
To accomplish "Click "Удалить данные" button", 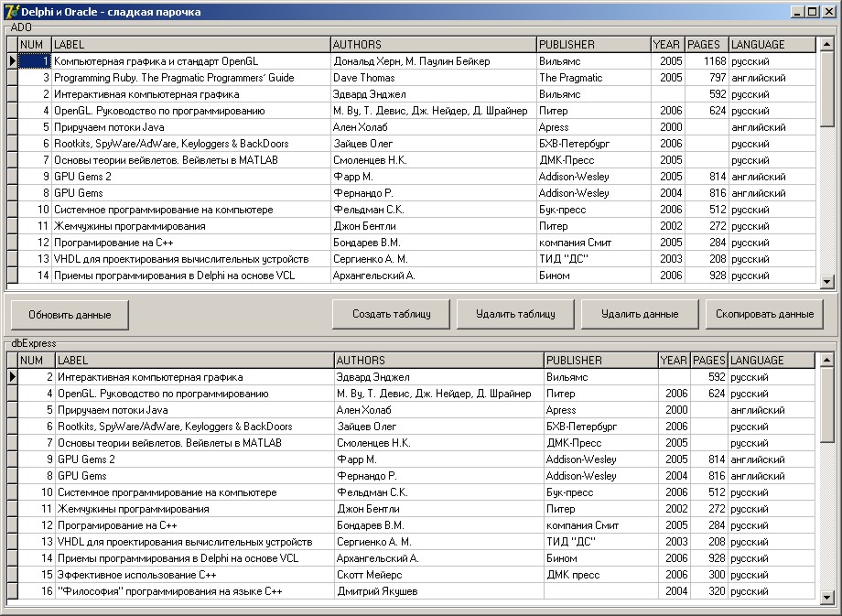I will [x=640, y=314].
